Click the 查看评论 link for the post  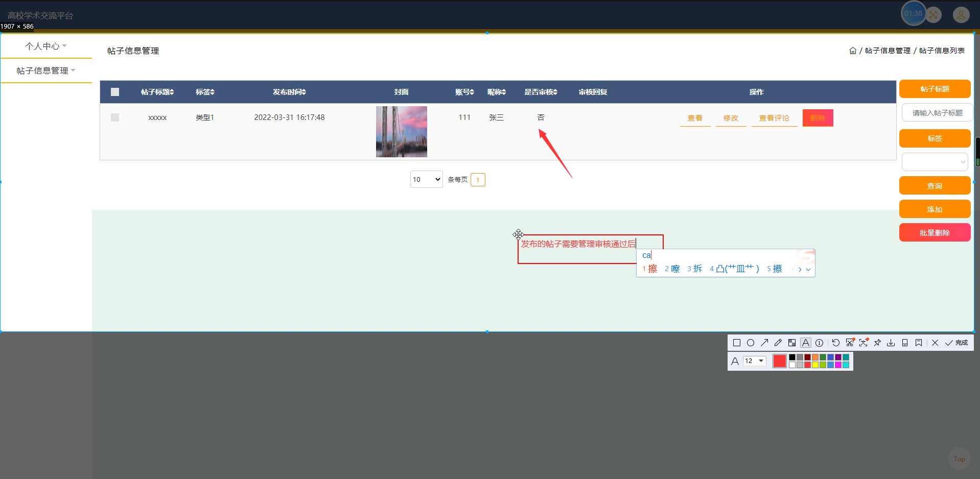point(774,118)
